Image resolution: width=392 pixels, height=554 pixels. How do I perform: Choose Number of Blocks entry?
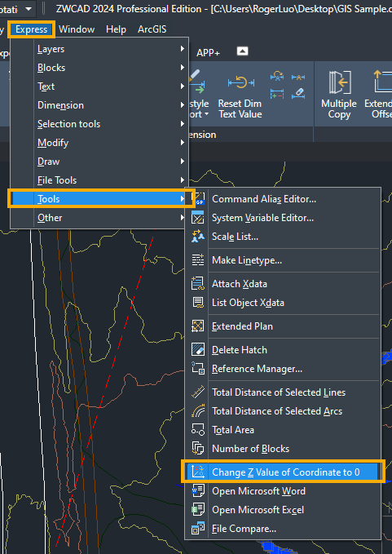283,449
